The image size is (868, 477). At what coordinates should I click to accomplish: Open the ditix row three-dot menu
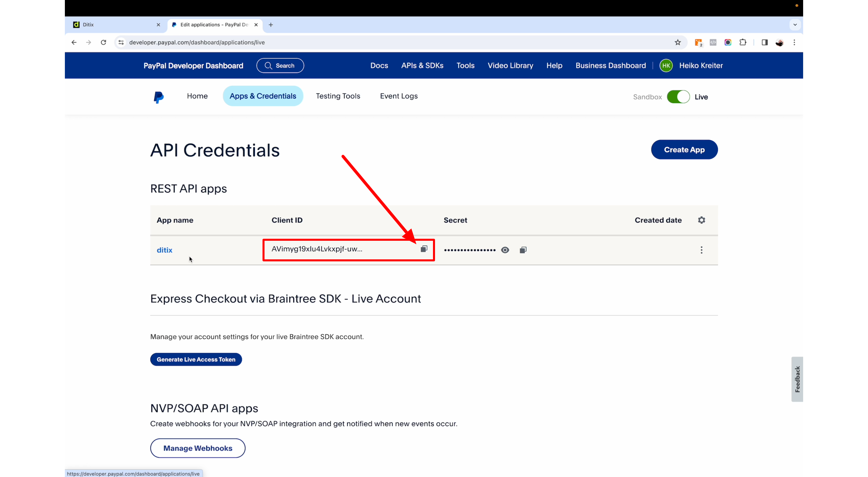[702, 250]
